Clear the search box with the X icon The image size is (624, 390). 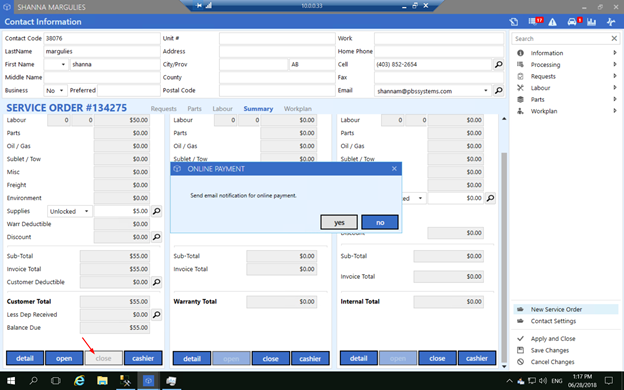(x=614, y=39)
